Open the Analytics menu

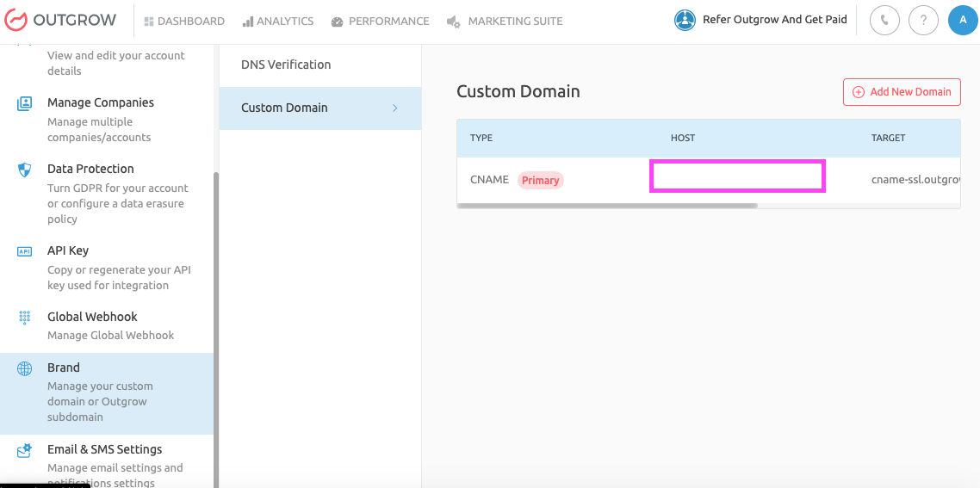pos(277,22)
